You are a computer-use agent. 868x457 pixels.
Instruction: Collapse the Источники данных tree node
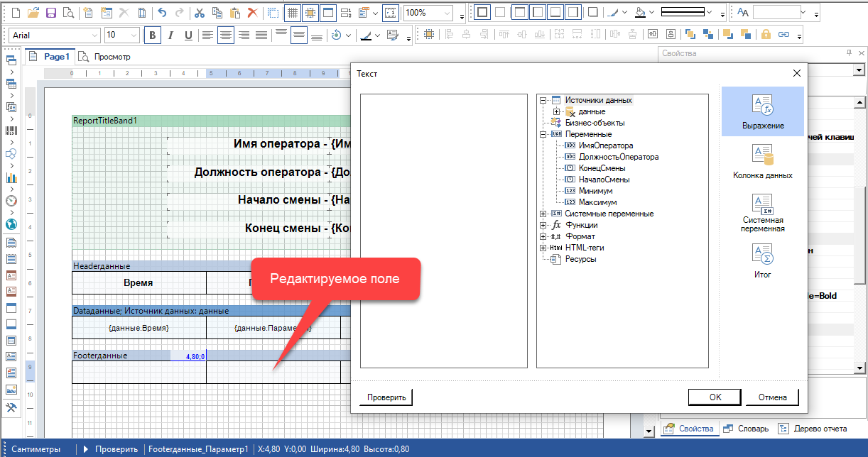[x=543, y=100]
